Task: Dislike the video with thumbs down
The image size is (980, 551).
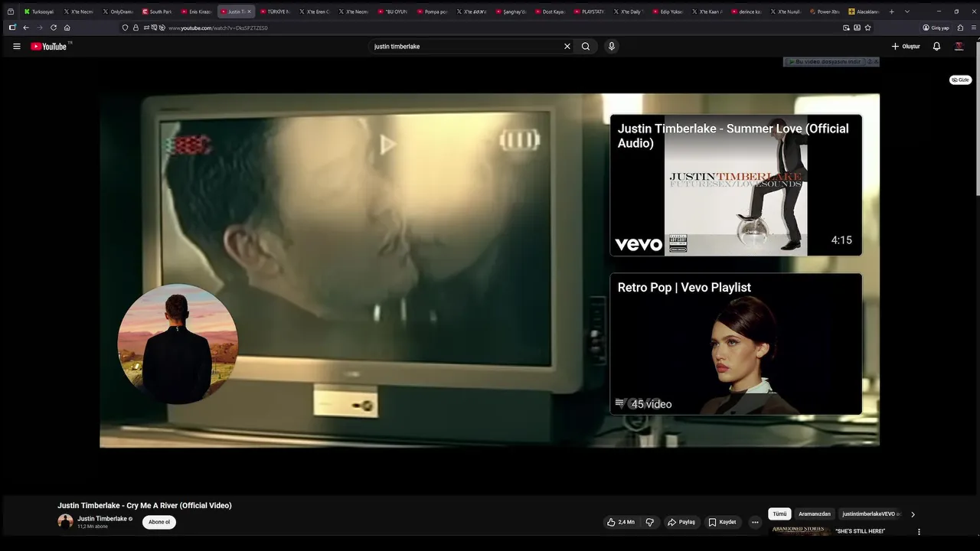Action: (650, 522)
